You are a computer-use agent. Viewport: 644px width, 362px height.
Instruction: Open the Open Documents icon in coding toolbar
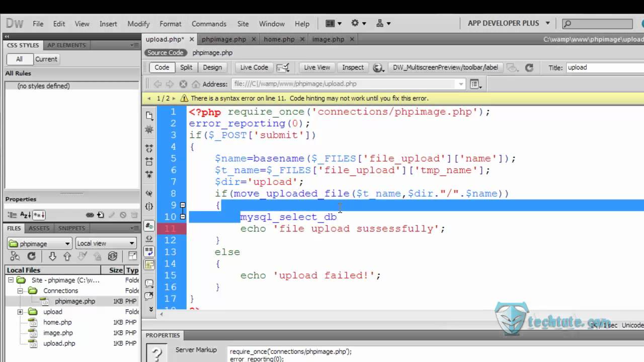pyautogui.click(x=149, y=115)
